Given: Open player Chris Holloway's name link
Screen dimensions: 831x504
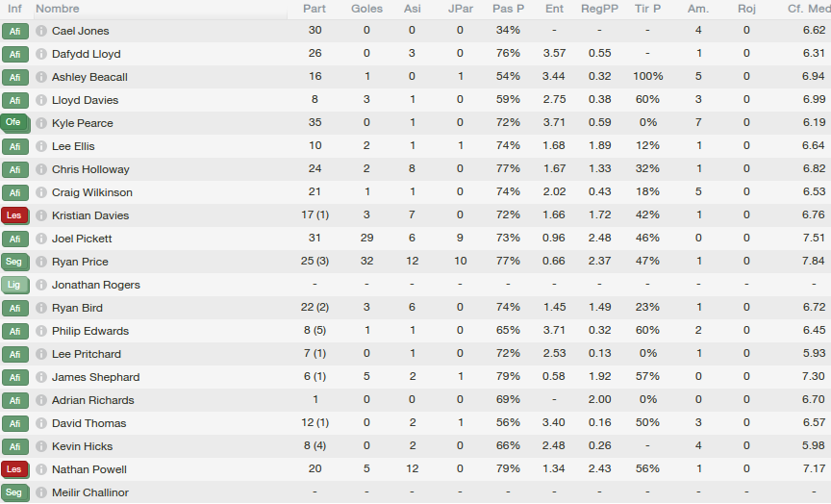Looking at the screenshot, I should pos(90,169).
